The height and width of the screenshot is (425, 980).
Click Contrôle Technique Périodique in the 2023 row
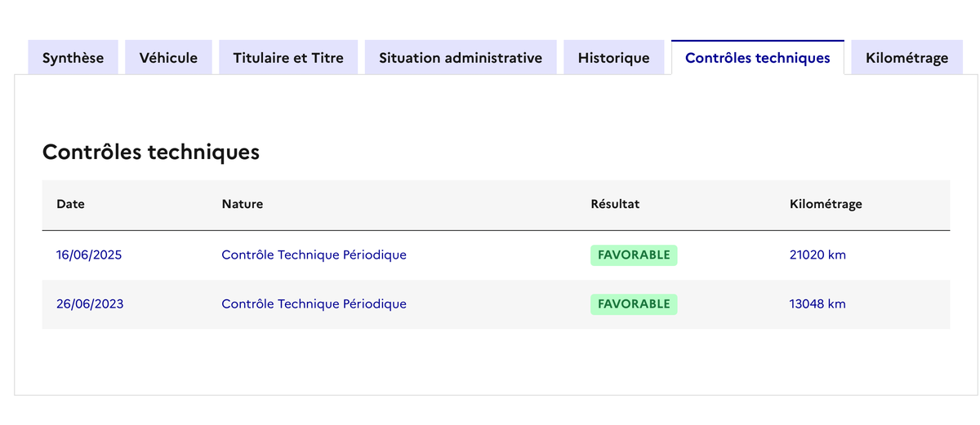pyautogui.click(x=314, y=304)
